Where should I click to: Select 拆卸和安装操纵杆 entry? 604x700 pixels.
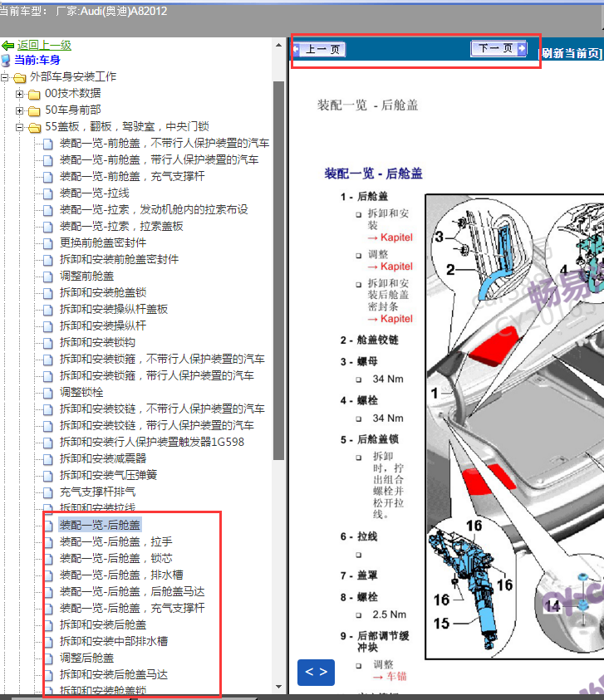[x=103, y=326]
